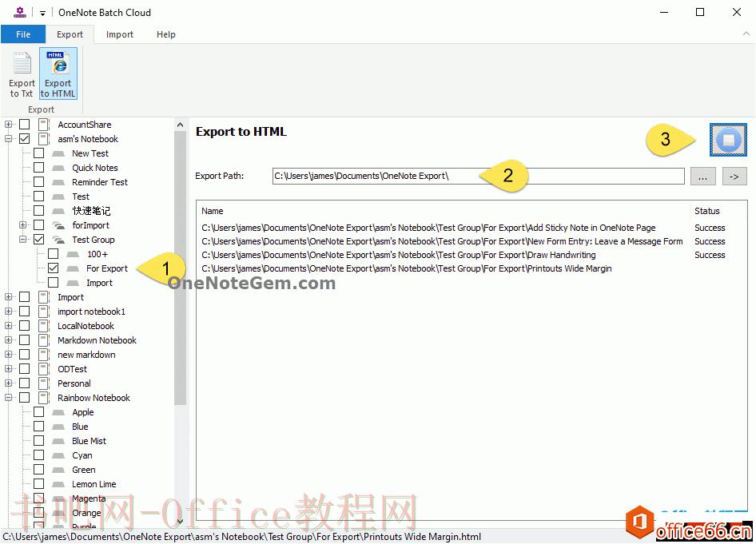The width and height of the screenshot is (756, 544).
Task: Click the forImport section group icon
Action: pos(58,225)
